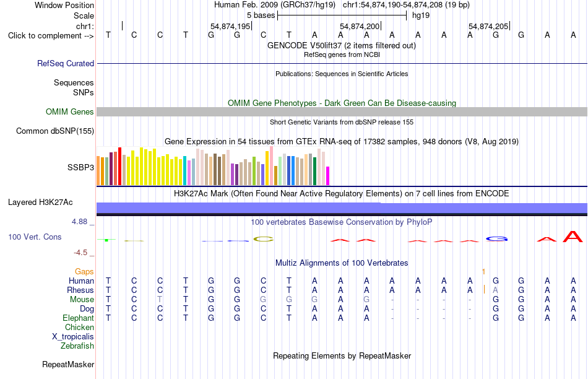Image resolution: width=588 pixels, height=379 pixels.
Task: Click the 100 Vert. Cons label
Action: click(35, 237)
